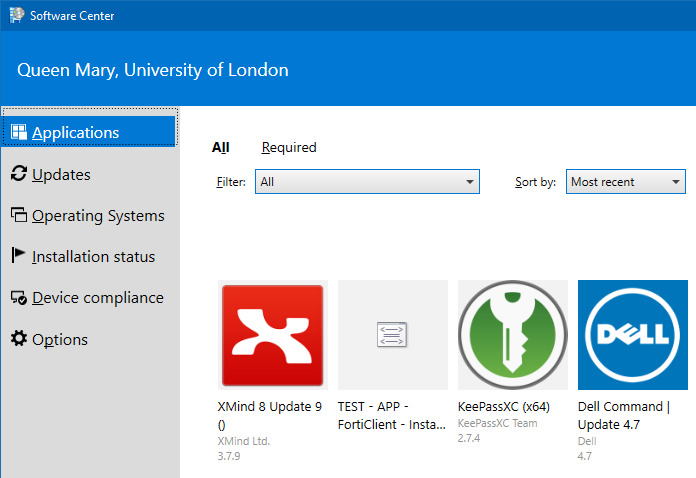Click the Dell publisher text
This screenshot has height=478, width=696.
click(587, 441)
